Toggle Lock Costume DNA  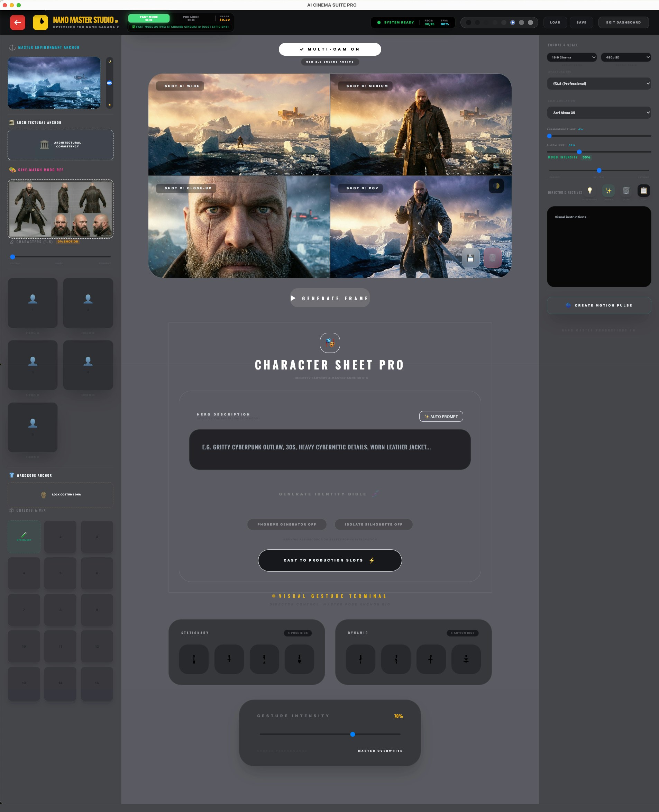60,495
